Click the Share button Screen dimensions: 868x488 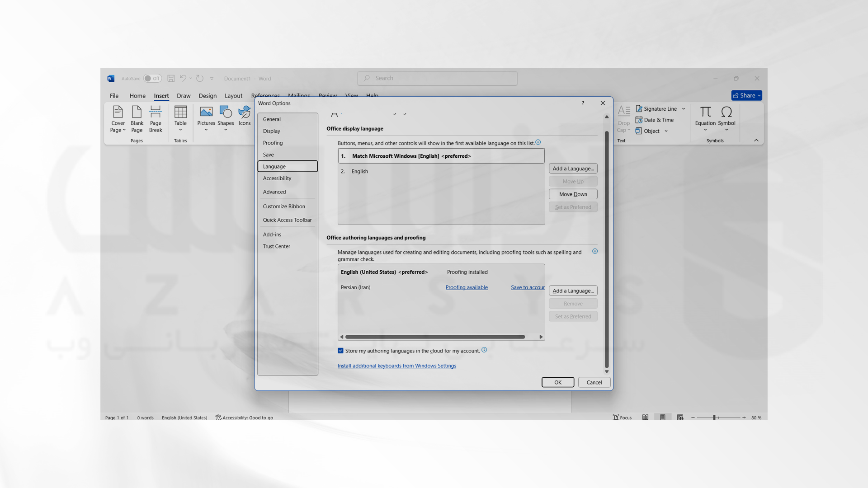[747, 95]
